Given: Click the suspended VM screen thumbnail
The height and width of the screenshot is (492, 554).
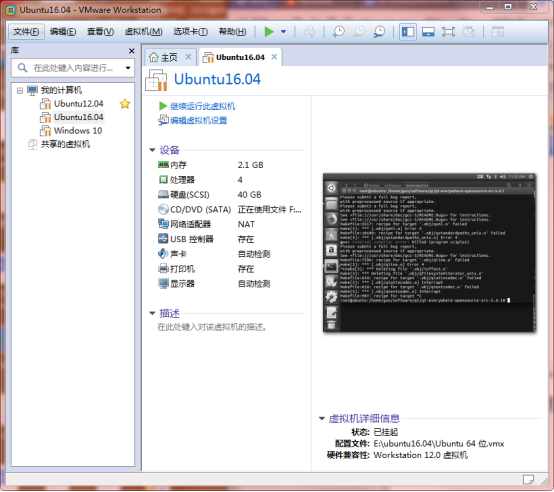Looking at the screenshot, I should 429,253.
